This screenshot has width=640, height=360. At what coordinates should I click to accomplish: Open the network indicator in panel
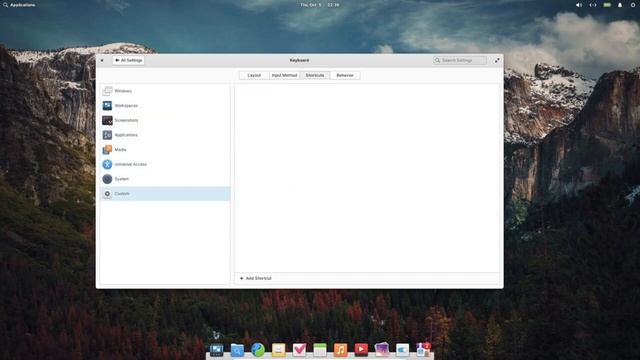(593, 5)
